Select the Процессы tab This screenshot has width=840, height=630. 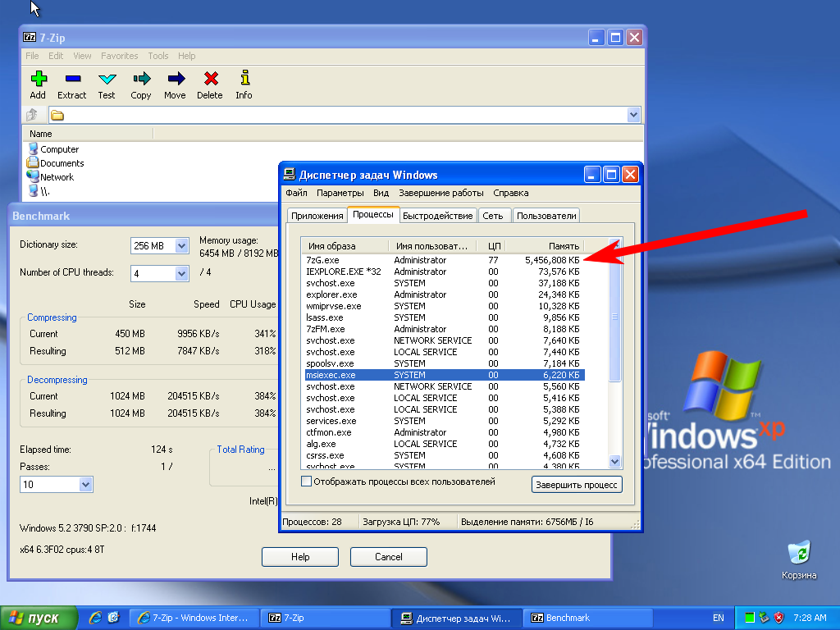373,214
